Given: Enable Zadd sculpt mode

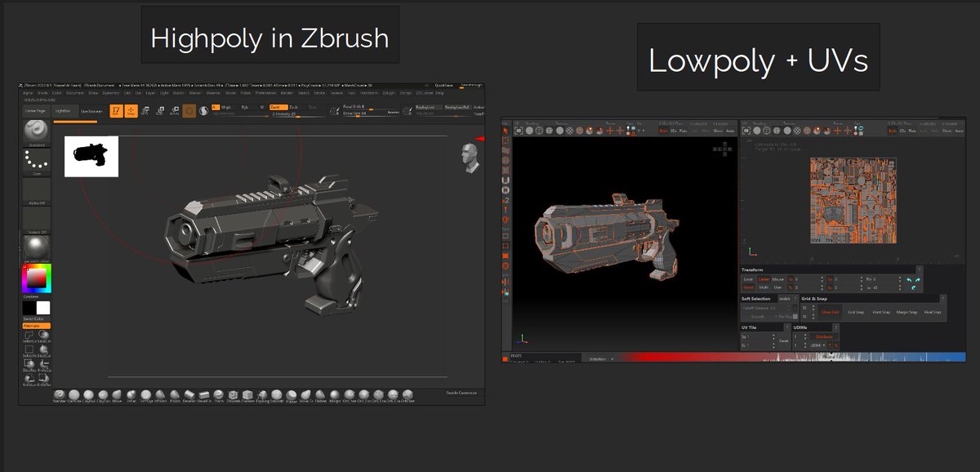Looking at the screenshot, I should pyautogui.click(x=278, y=107).
